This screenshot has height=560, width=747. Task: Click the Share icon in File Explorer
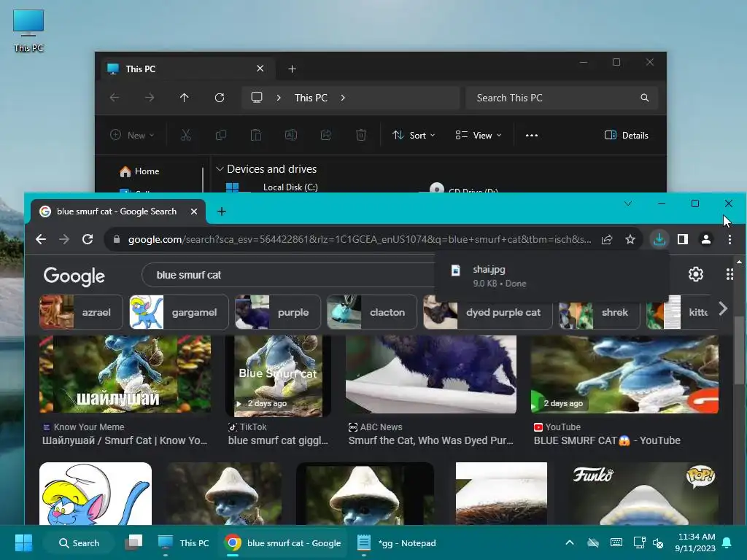(326, 135)
